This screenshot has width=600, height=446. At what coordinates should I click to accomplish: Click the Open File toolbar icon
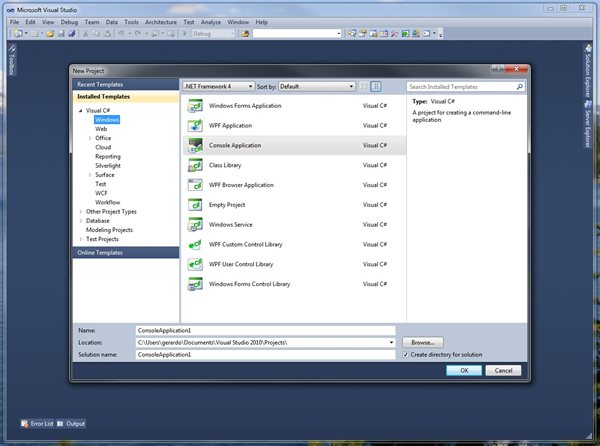point(50,34)
